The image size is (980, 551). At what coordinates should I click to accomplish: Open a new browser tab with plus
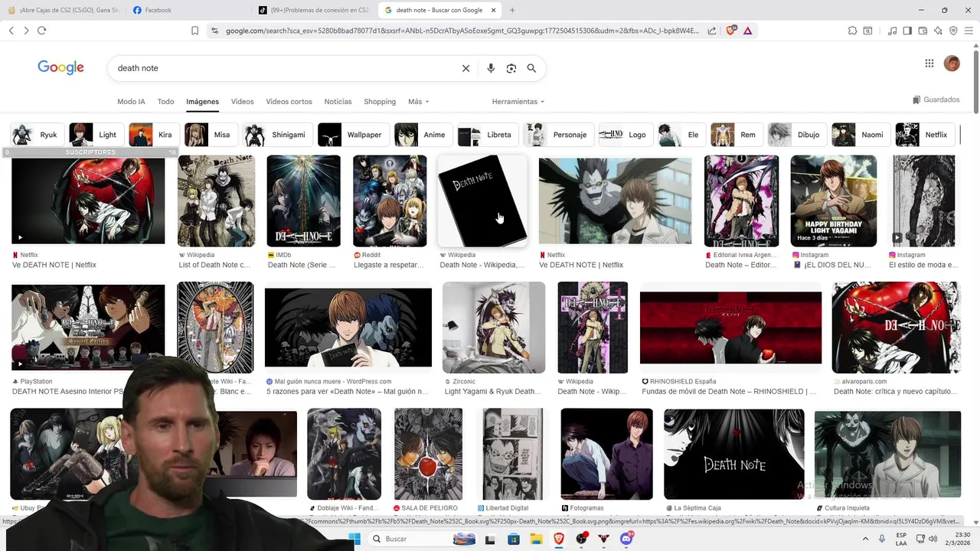pyautogui.click(x=512, y=10)
